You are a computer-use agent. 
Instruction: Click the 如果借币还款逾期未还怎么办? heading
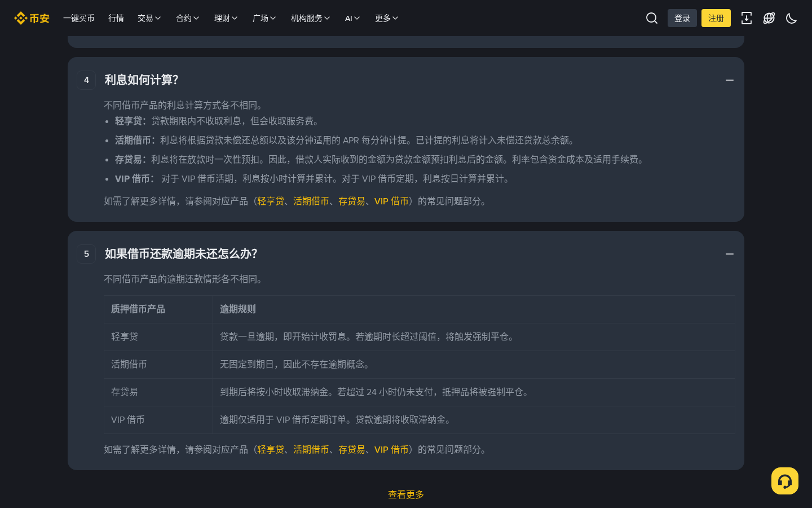point(181,254)
